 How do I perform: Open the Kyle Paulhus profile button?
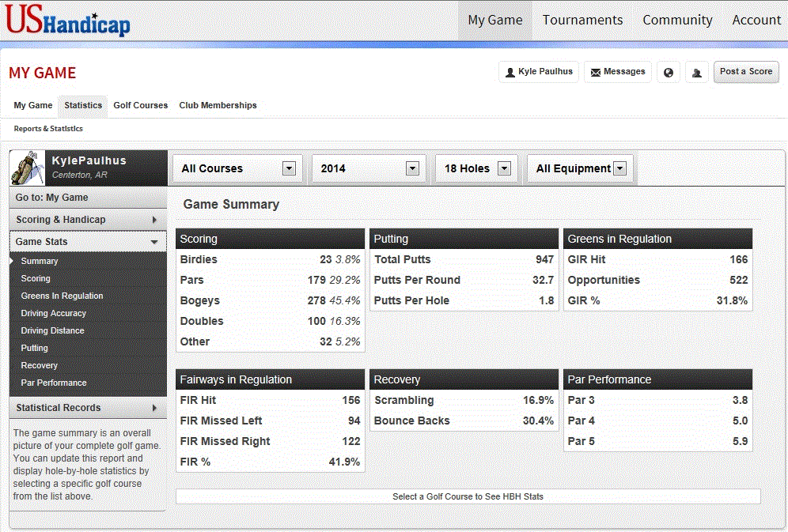(x=539, y=72)
